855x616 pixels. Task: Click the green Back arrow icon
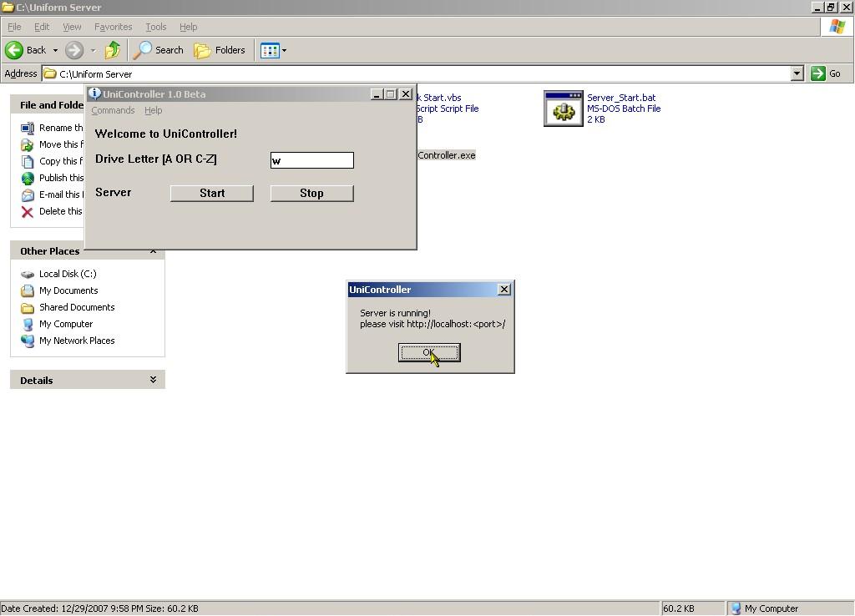pyautogui.click(x=14, y=50)
